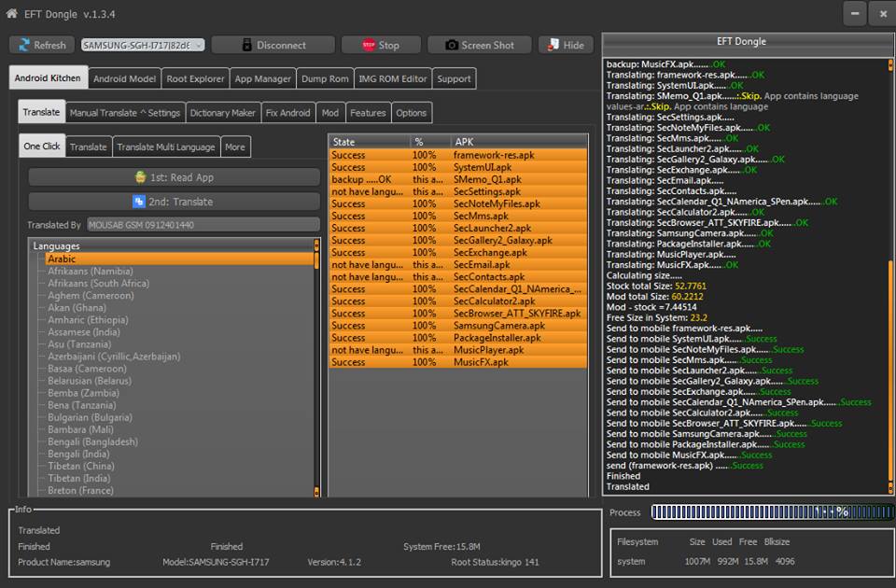Click the Android icon on Read App

coord(140,177)
